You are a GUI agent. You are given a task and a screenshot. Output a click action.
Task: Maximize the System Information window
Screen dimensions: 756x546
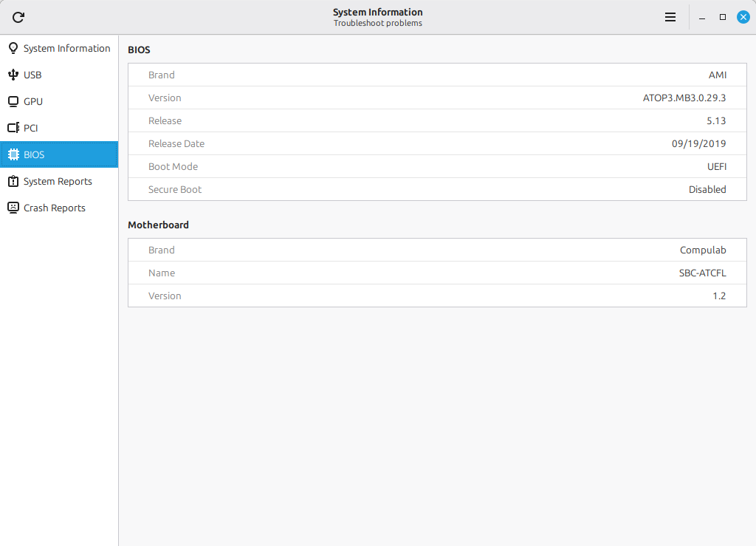pyautogui.click(x=723, y=17)
